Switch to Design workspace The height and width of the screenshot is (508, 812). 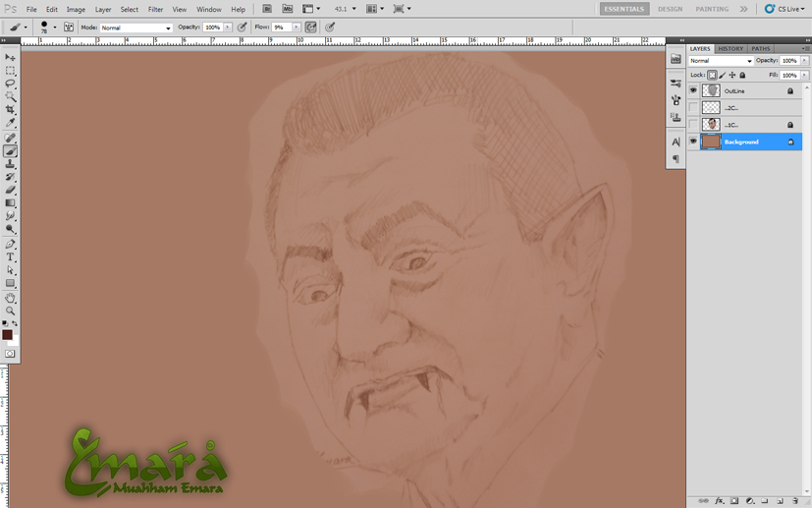coord(670,9)
